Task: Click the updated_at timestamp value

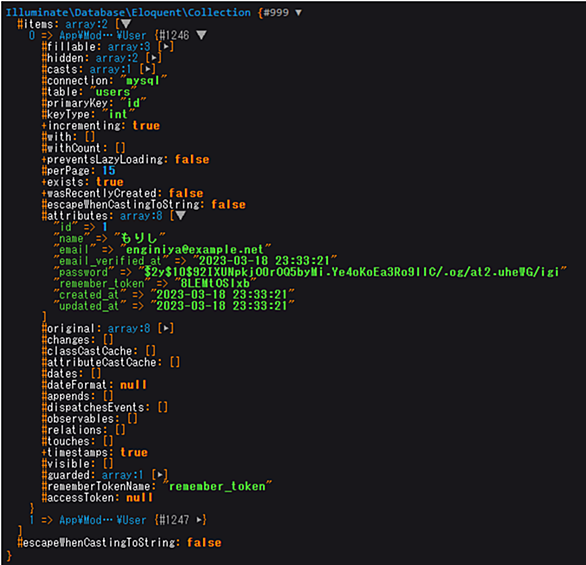Action: (222, 306)
